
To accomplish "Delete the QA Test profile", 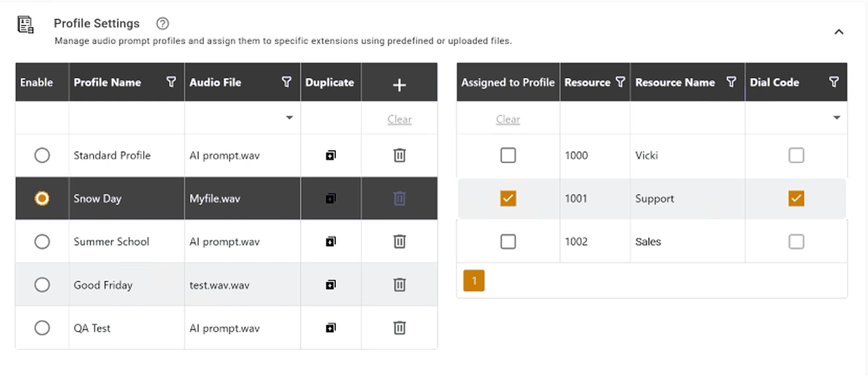I will [399, 328].
